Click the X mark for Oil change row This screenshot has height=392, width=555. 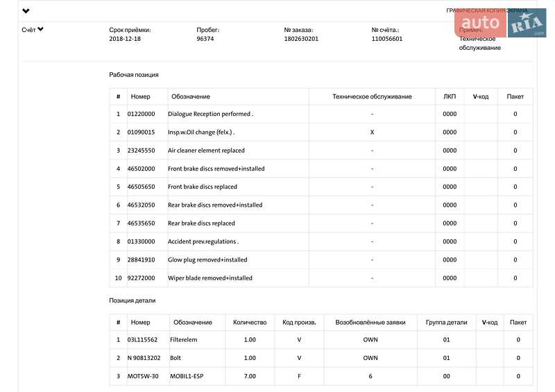(x=372, y=132)
